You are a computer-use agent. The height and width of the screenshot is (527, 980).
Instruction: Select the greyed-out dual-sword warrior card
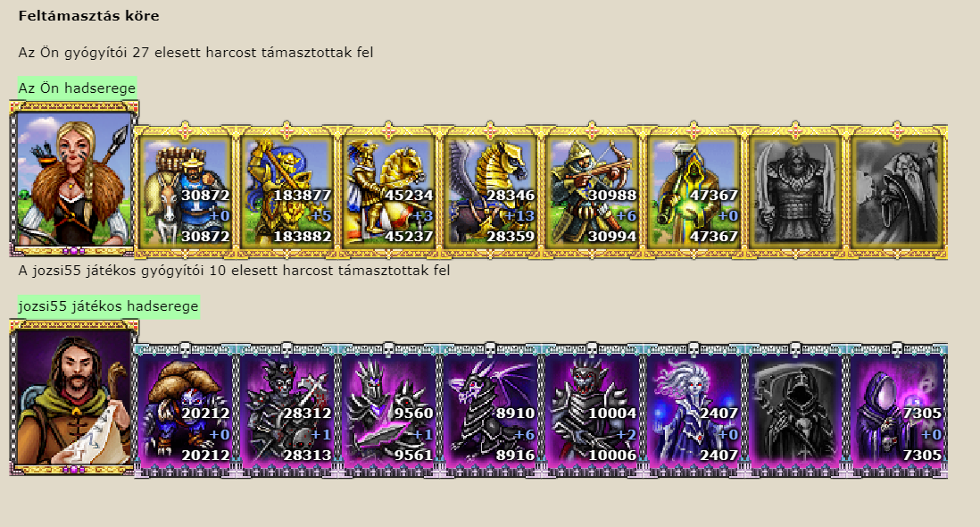(795, 191)
